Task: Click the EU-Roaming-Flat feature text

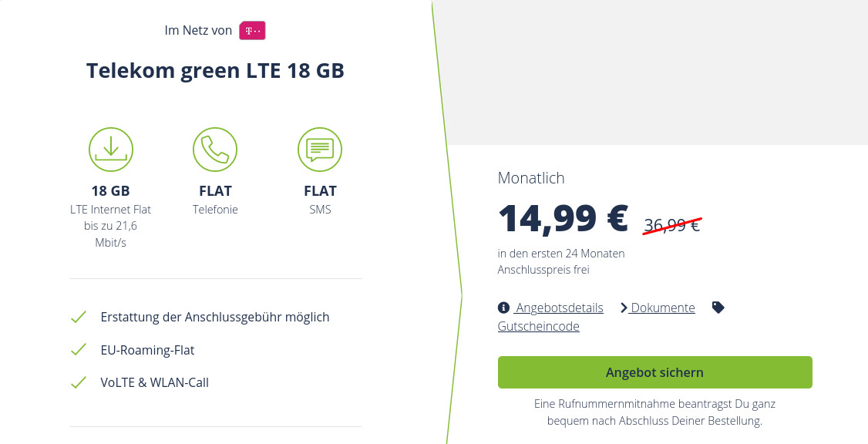Action: (x=147, y=350)
